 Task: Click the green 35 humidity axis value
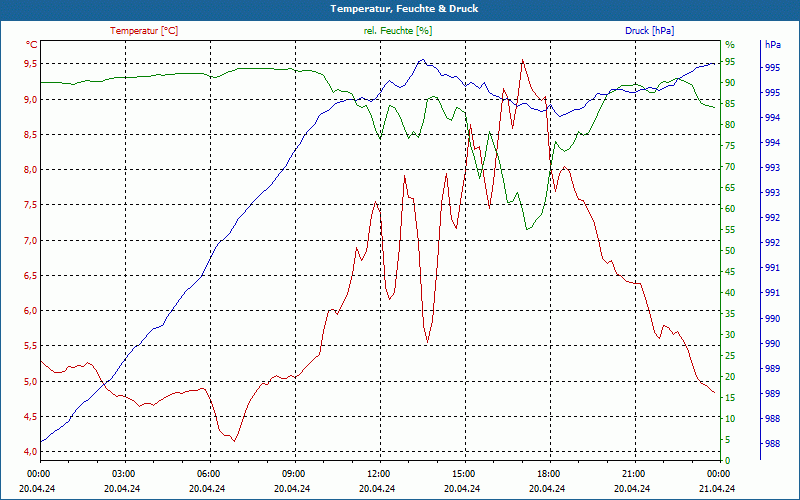coord(730,314)
